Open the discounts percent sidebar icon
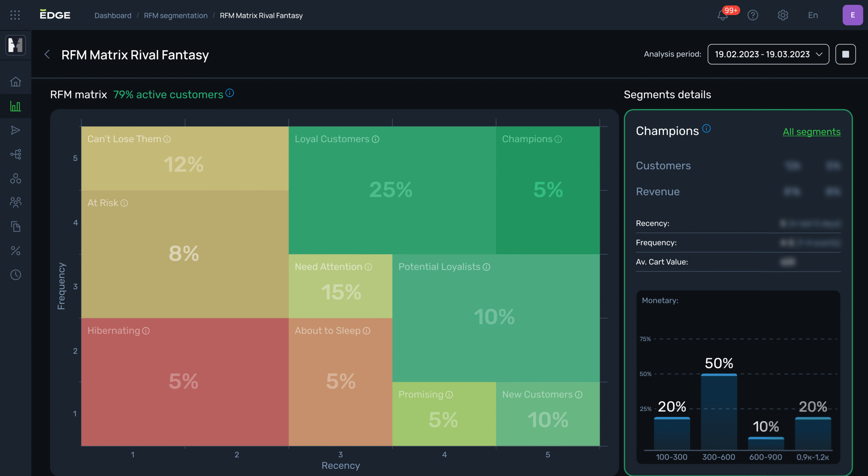Viewport: 868px width, 476px height. [x=16, y=251]
